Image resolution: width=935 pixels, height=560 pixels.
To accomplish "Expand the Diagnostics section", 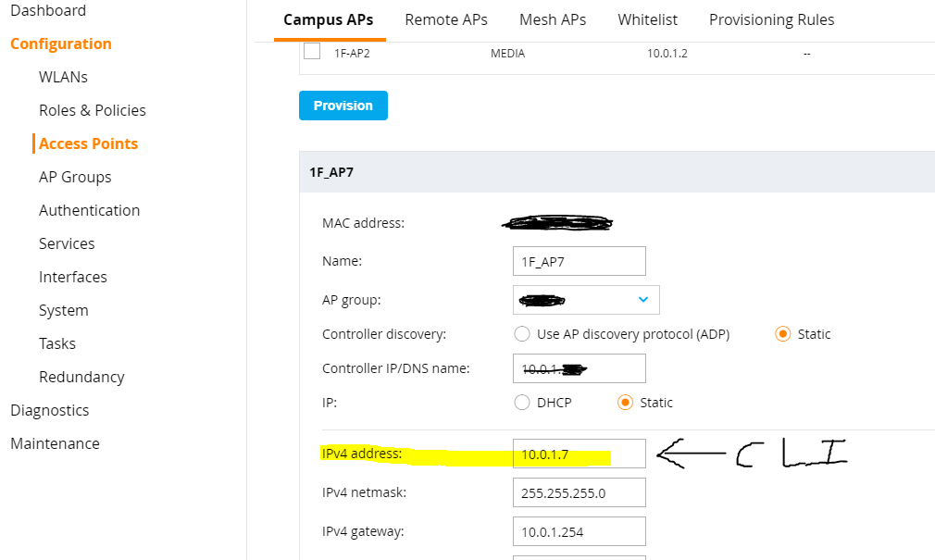I will (50, 410).
